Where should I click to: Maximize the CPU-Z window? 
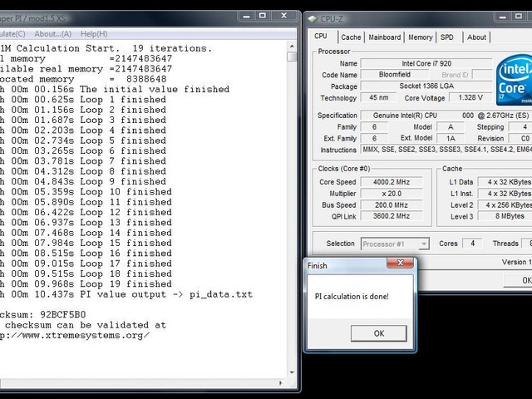click(x=519, y=17)
